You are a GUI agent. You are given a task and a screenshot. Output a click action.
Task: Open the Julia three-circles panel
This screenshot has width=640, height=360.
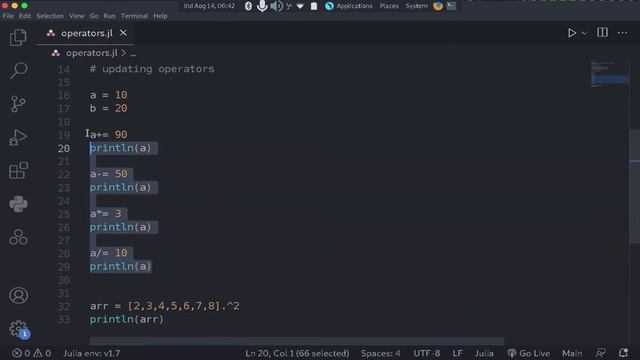tap(18, 237)
